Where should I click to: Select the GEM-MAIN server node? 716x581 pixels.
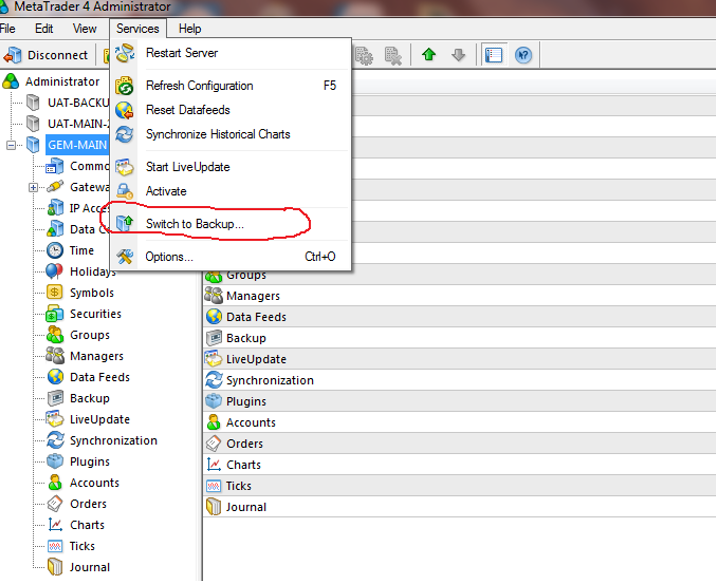tap(77, 145)
